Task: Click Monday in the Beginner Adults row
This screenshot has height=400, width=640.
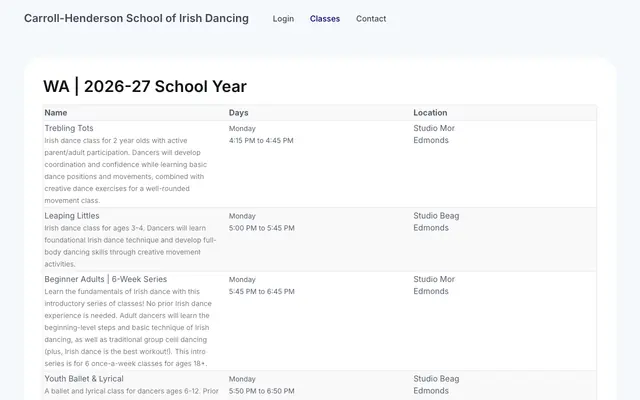Action: click(x=242, y=280)
